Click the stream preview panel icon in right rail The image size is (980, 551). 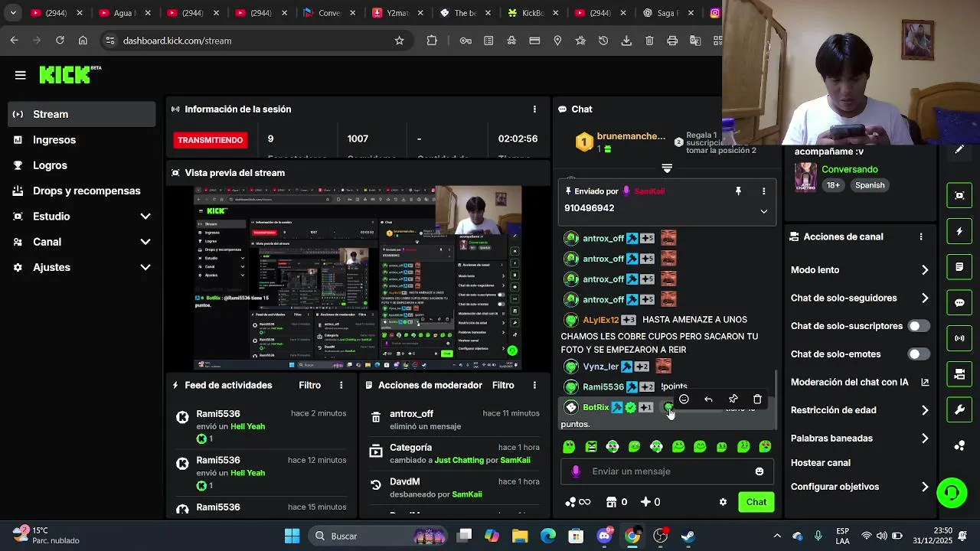959,195
